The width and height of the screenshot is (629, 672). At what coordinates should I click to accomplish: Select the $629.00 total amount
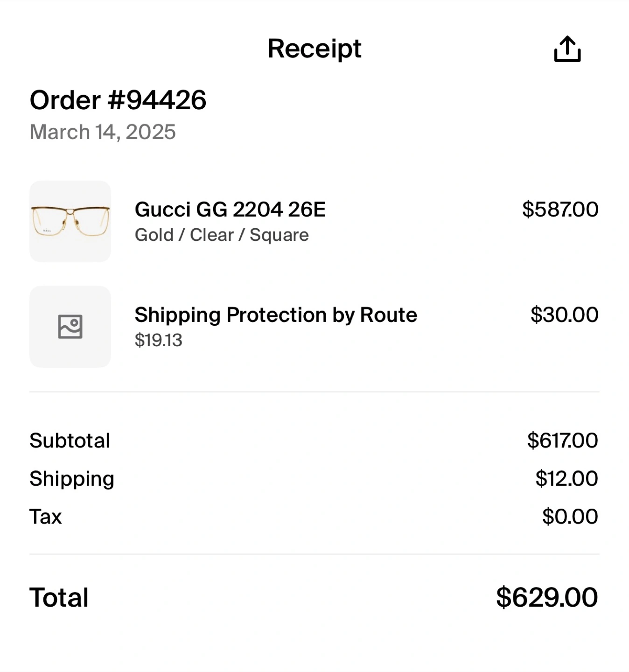point(546,597)
